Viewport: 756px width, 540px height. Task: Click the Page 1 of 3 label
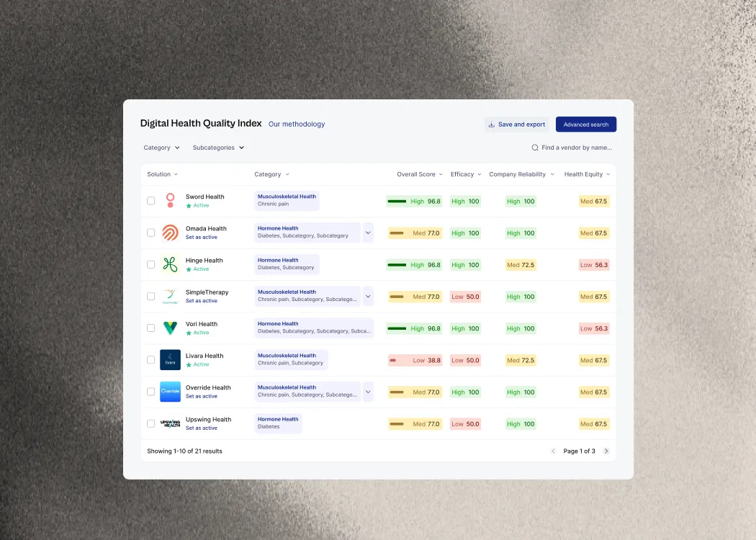click(579, 451)
